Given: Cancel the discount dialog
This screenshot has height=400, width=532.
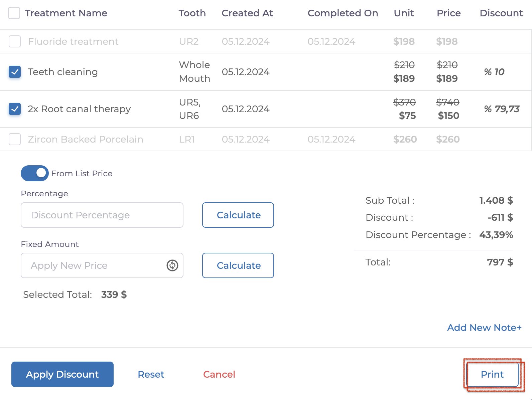Looking at the screenshot, I should tap(219, 374).
